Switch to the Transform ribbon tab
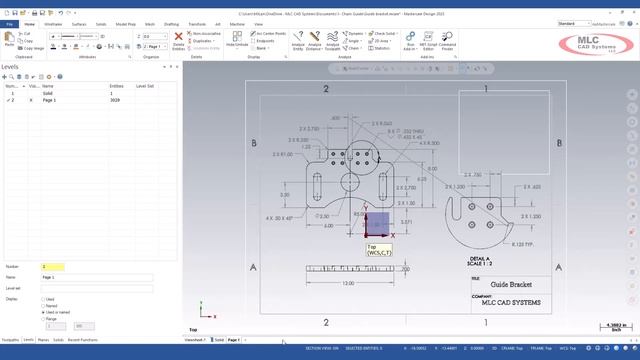640x360 pixels. (x=197, y=24)
